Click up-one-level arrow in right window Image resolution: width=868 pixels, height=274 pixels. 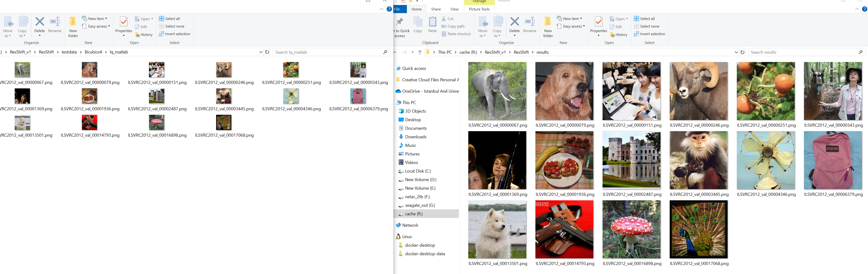tap(419, 52)
